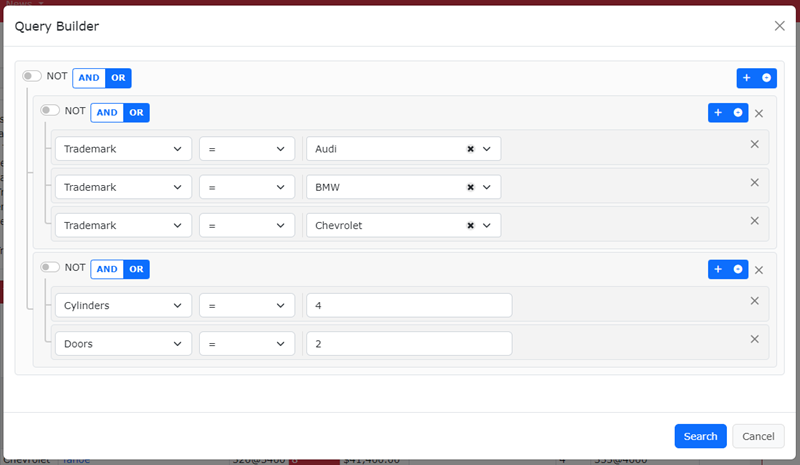This screenshot has height=465, width=800.
Task: Click the Cancel button
Action: 758,436
